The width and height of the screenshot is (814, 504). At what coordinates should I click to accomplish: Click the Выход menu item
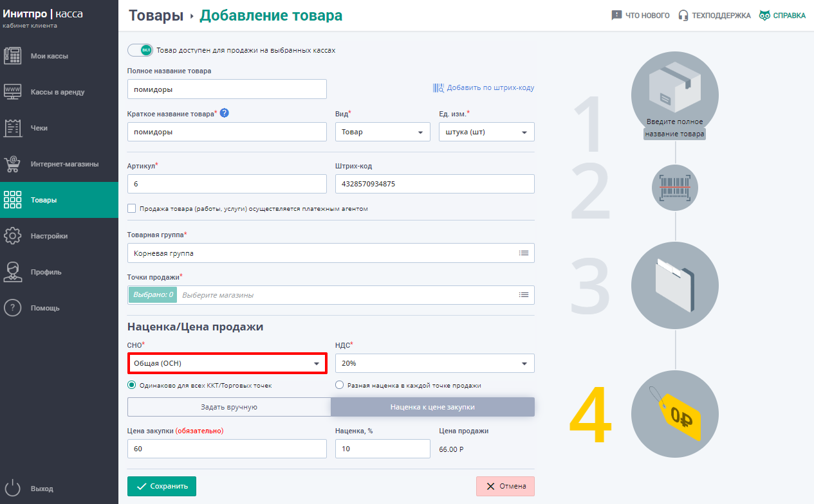pos(59,488)
